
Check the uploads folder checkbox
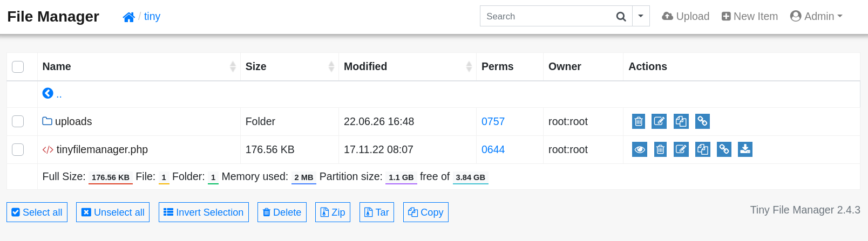18,121
